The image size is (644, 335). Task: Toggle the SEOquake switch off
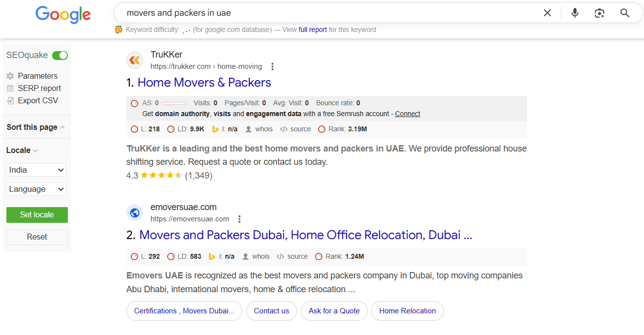click(60, 56)
